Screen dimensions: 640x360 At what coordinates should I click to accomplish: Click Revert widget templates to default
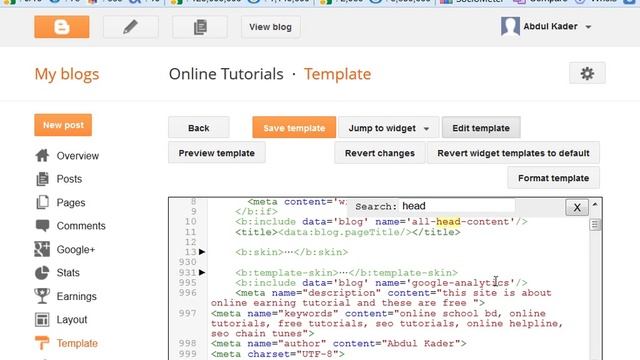point(513,153)
